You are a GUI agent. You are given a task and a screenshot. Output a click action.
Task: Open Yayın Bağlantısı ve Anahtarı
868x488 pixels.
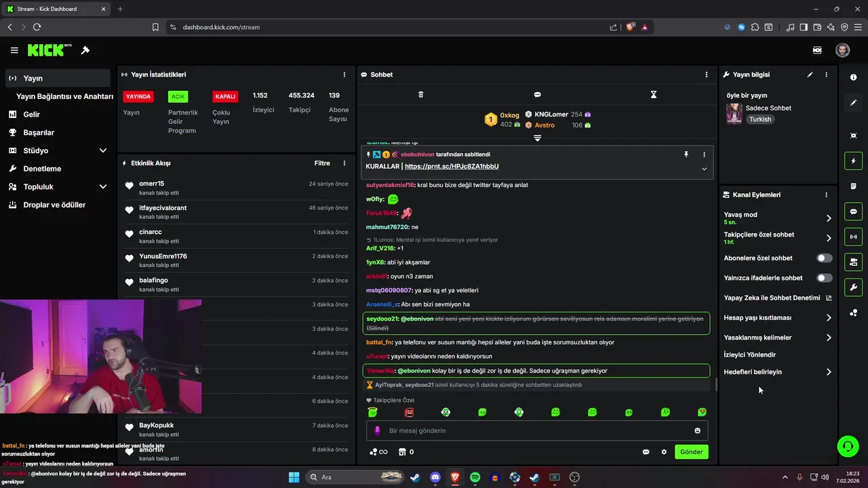[x=64, y=96]
